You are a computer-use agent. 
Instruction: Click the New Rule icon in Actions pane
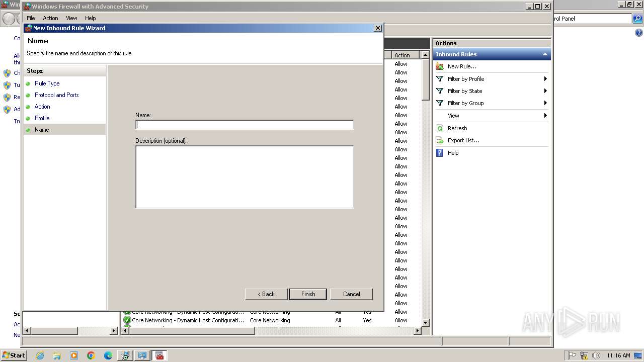pyautogui.click(x=440, y=66)
